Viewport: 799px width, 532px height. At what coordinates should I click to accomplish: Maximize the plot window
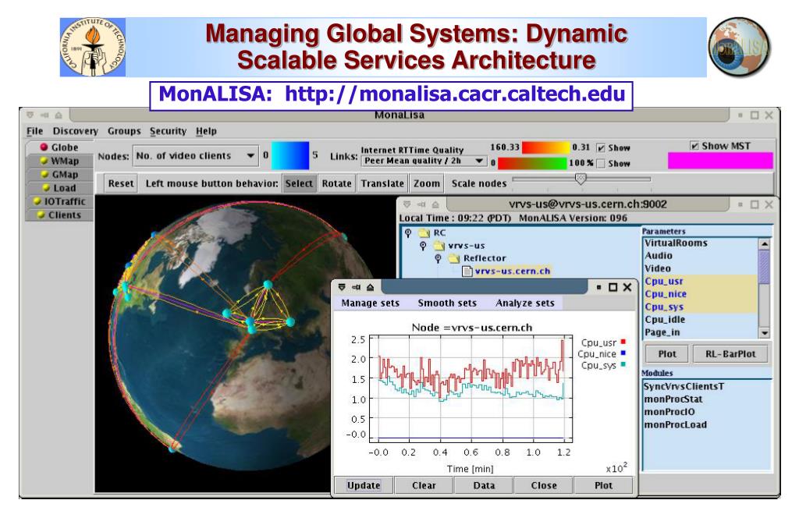613,287
